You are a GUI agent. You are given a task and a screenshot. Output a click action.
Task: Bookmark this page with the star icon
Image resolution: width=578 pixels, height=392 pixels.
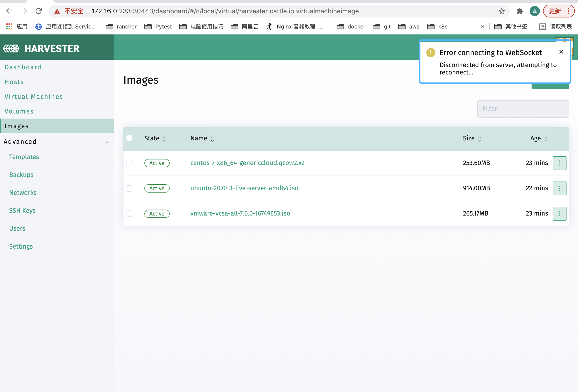click(x=501, y=11)
